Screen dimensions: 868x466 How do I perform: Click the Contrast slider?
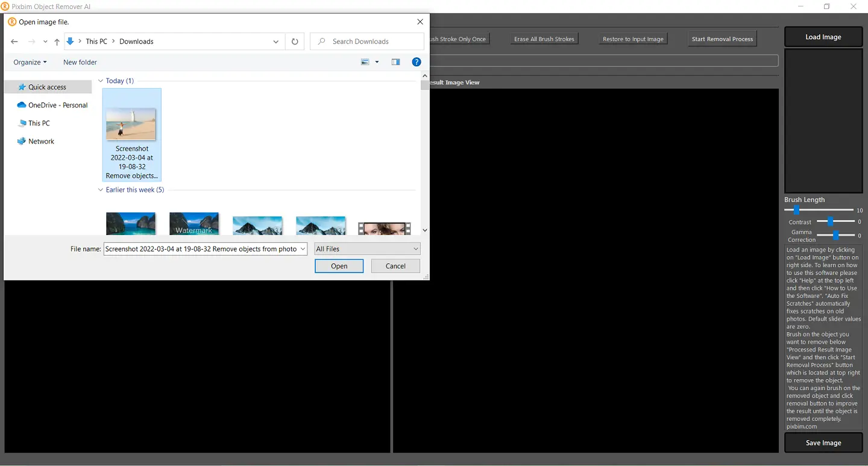coord(836,222)
